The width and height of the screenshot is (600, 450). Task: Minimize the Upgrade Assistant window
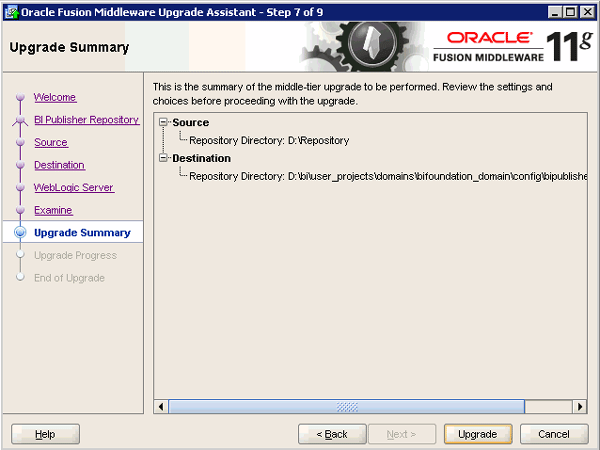point(554,12)
